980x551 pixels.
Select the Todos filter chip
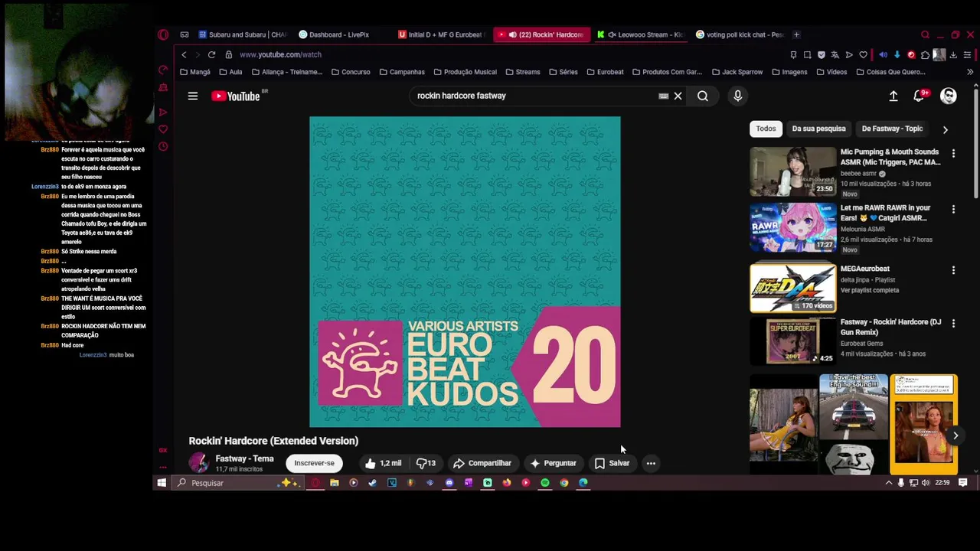pyautogui.click(x=766, y=129)
